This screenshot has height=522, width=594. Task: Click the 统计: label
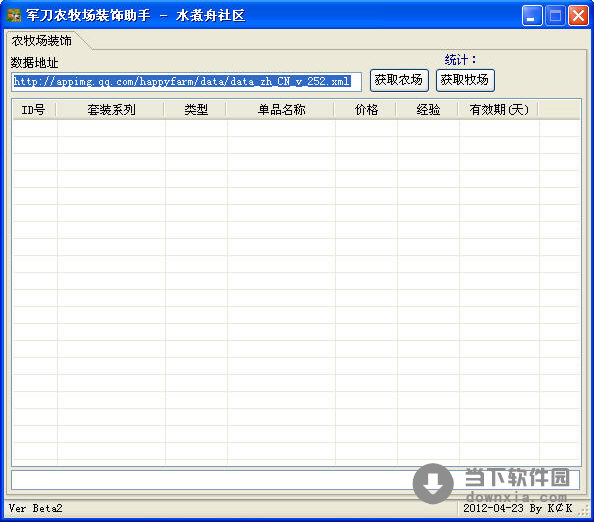pyautogui.click(x=460, y=60)
